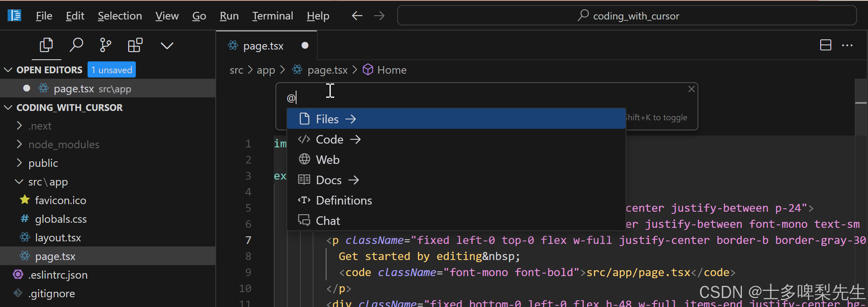Viewport: 868px width, 307px height.
Task: Click the Home breadcrumb label
Action: click(392, 70)
